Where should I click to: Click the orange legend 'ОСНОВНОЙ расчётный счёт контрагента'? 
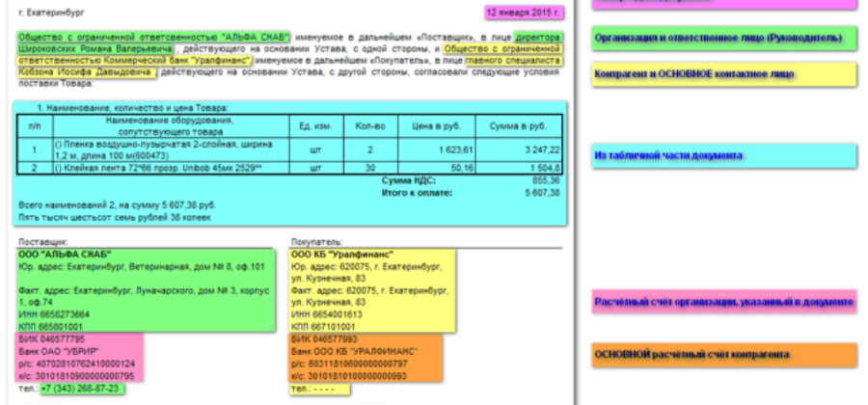pos(724,355)
